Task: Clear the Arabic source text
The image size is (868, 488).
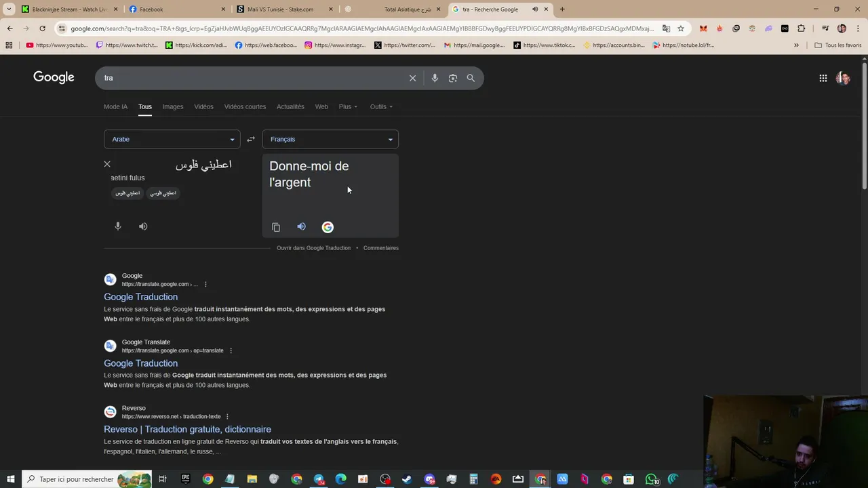Action: (107, 164)
